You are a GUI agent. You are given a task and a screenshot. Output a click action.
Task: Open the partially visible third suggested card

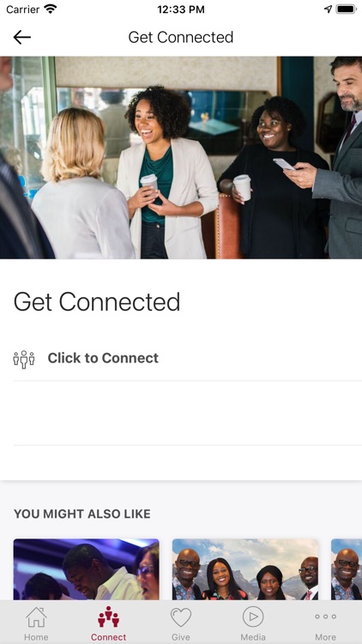347,569
